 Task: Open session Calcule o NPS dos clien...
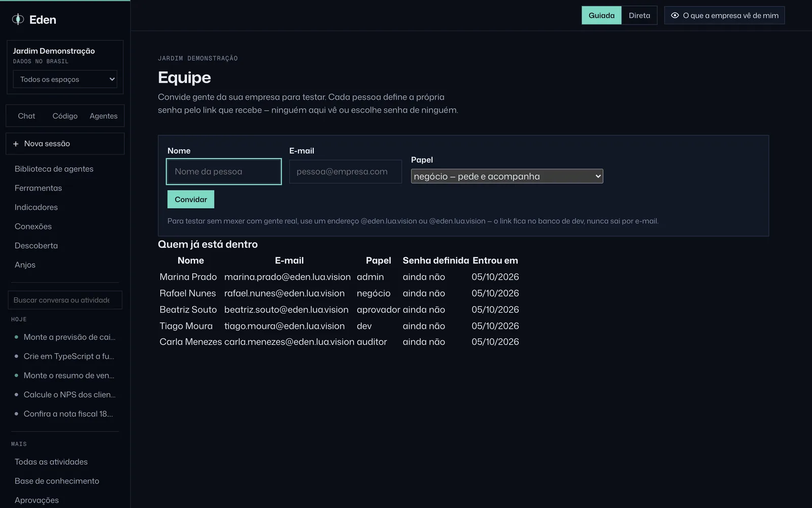pyautogui.click(x=65, y=395)
